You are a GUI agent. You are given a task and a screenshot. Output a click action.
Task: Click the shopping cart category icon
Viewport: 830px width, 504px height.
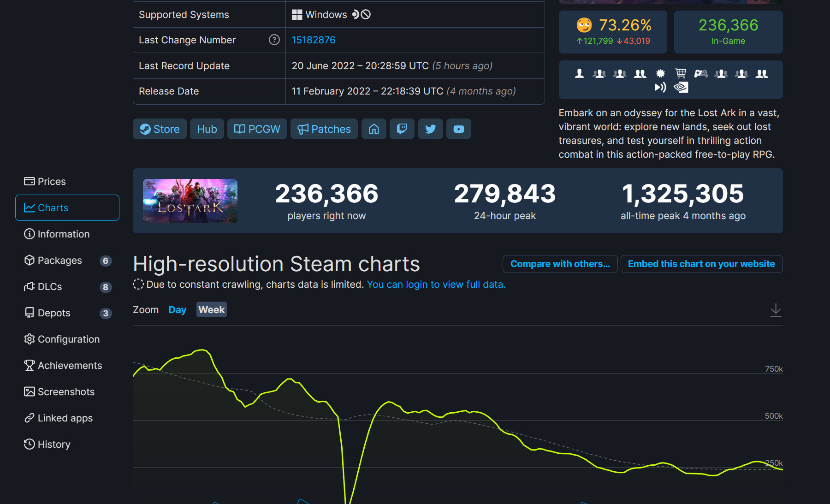coord(680,73)
